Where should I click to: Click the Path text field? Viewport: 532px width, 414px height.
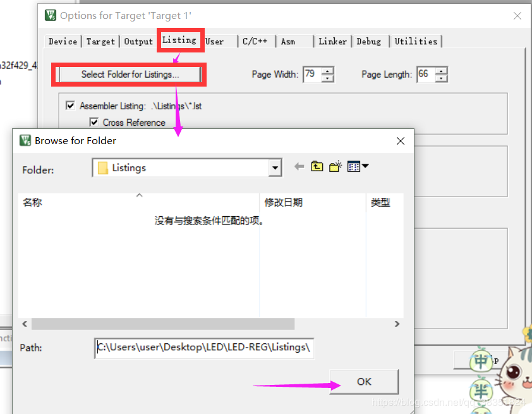204,348
